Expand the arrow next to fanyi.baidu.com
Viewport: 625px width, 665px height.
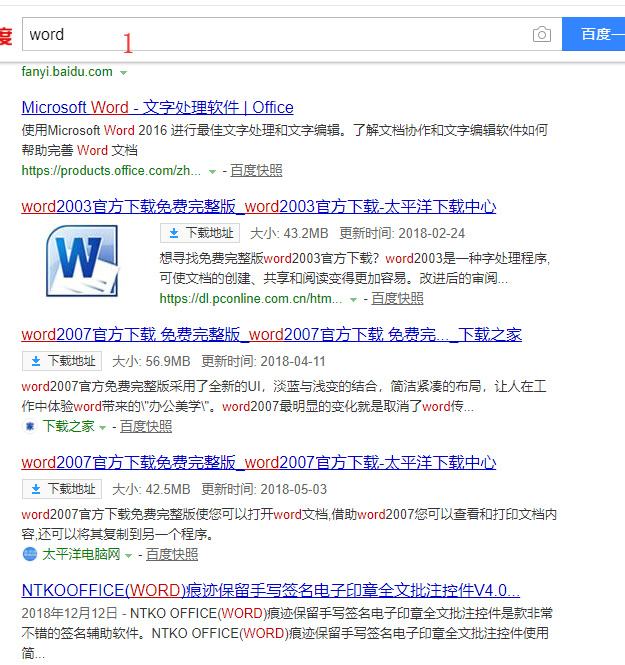(124, 73)
